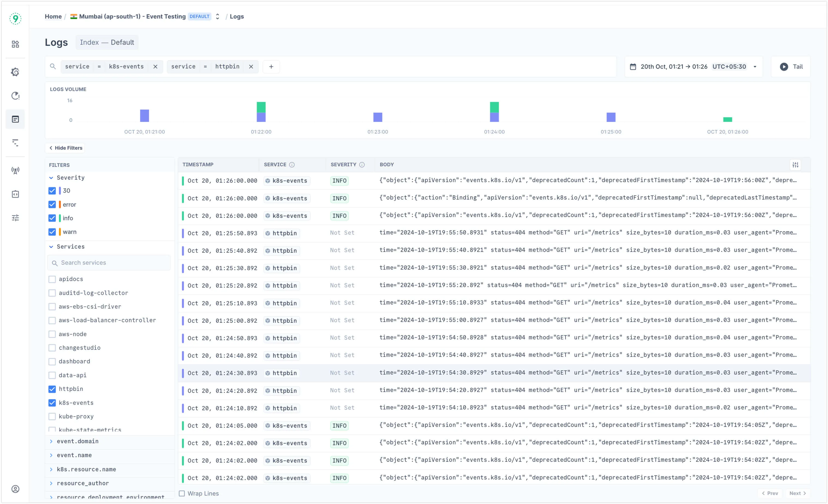Image resolution: width=828 pixels, height=504 pixels.
Task: Go to Home breadcrumb link
Action: pyautogui.click(x=53, y=16)
